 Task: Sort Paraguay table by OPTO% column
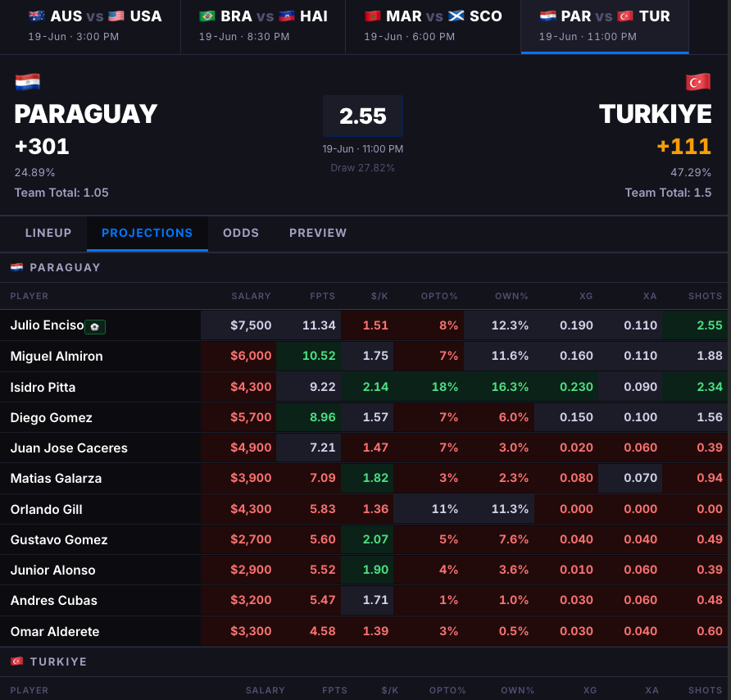tap(439, 296)
